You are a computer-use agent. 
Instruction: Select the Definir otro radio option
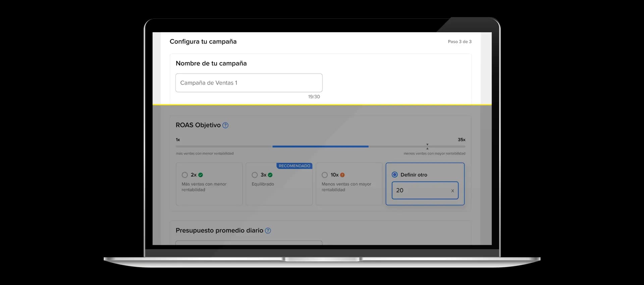(x=395, y=175)
